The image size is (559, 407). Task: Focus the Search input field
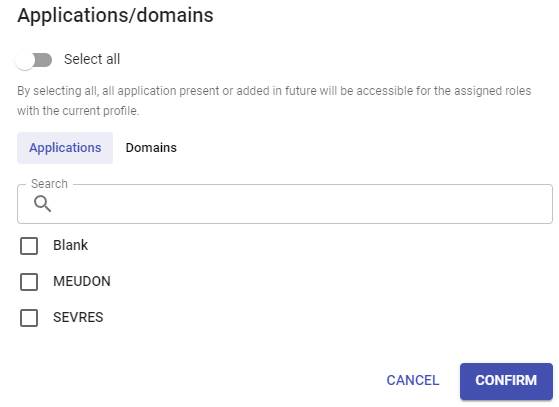[x=285, y=204]
